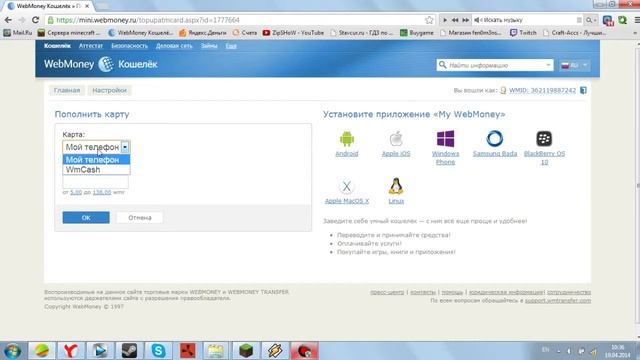Click the blue extension icon with red badge
Screen dimensions: 640x360
[x=608, y=20]
